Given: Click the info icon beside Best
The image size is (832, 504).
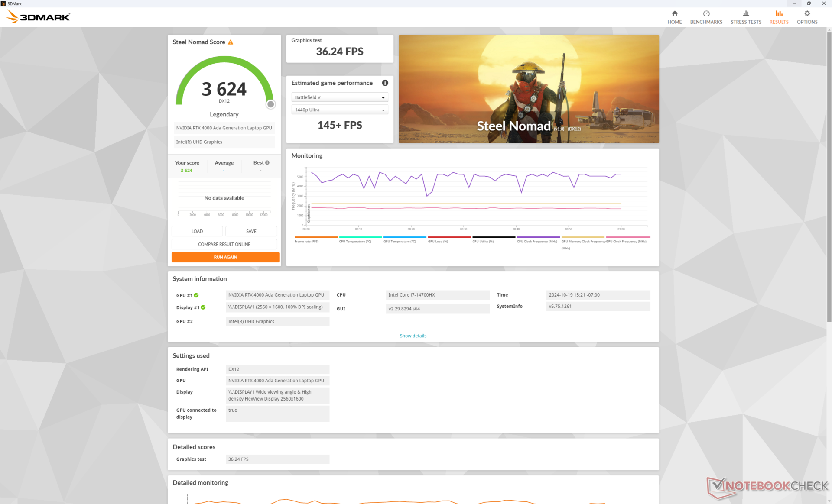Looking at the screenshot, I should coord(267,163).
